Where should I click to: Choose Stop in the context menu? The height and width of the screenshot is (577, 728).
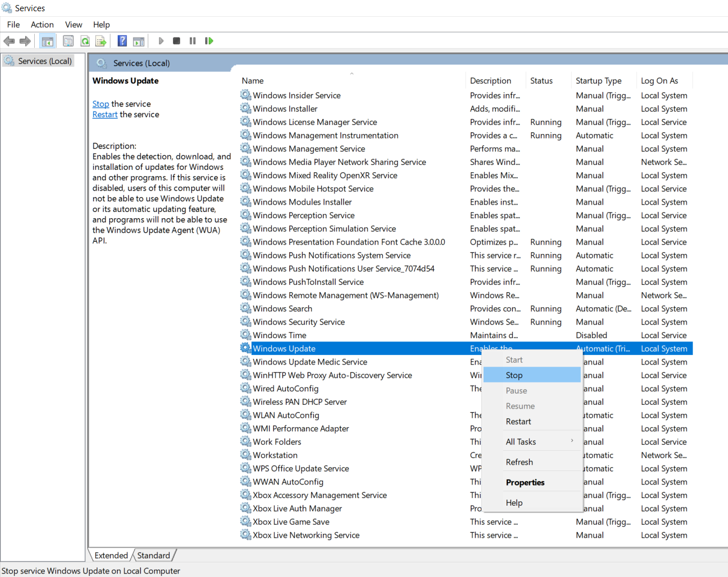[x=514, y=375]
